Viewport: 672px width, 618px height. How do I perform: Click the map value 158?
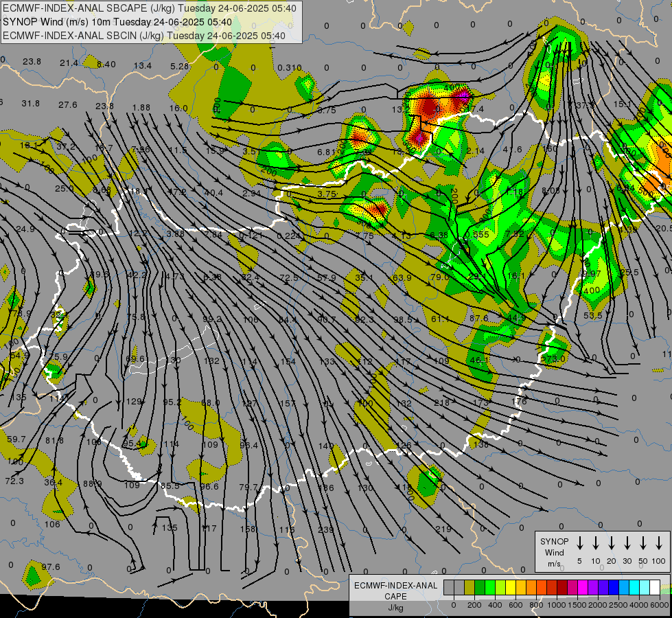(x=248, y=529)
